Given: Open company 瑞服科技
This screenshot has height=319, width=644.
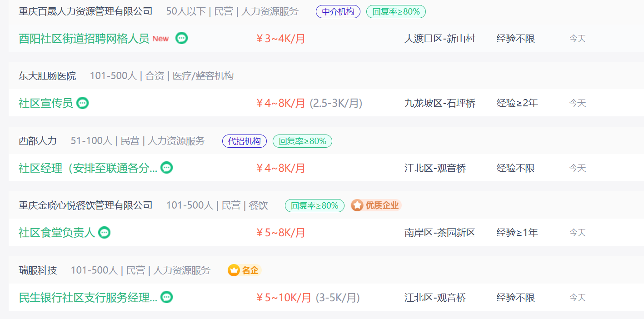Looking at the screenshot, I should coord(38,270).
